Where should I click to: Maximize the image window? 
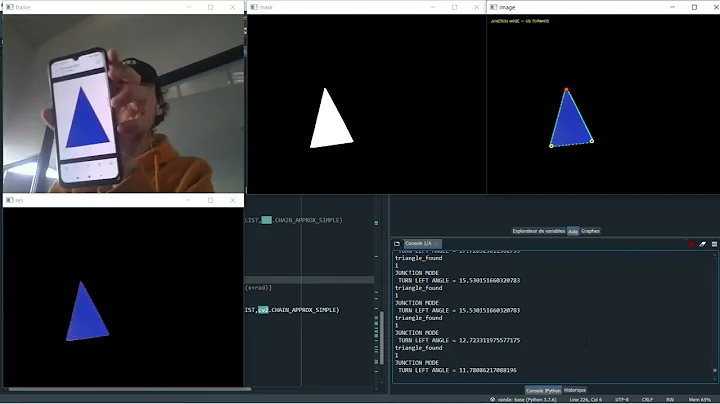[x=694, y=7]
